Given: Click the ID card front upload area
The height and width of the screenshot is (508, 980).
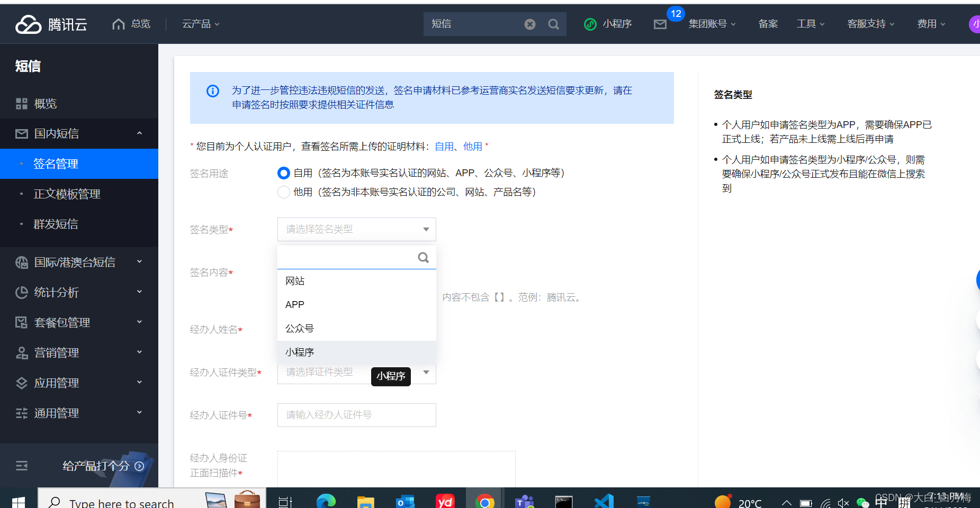Looking at the screenshot, I should [396, 469].
